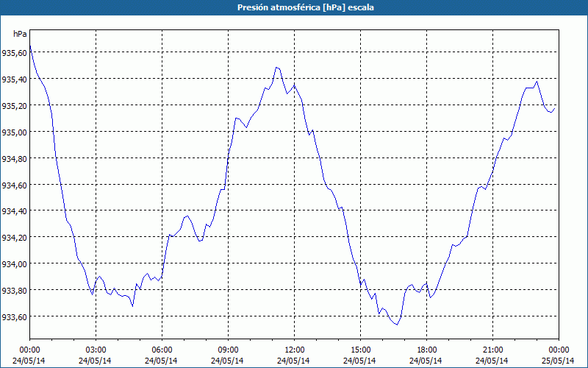This screenshot has width=588, height=368.
Task: Click the 933,80 y-axis value
Action: [x=15, y=291]
